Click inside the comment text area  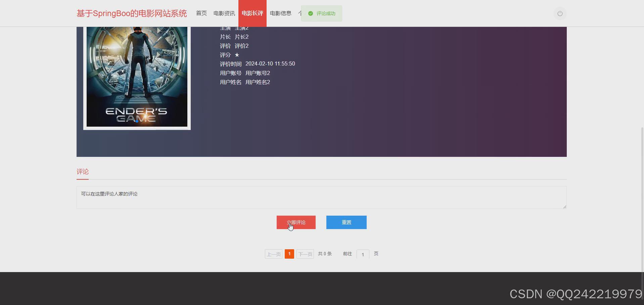[x=321, y=198]
